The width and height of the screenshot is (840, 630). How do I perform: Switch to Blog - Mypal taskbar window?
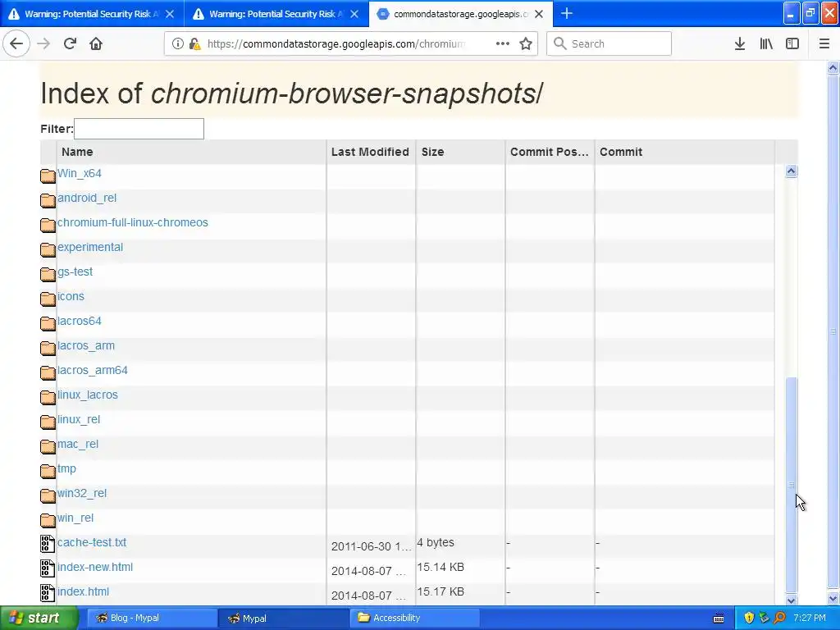click(152, 619)
